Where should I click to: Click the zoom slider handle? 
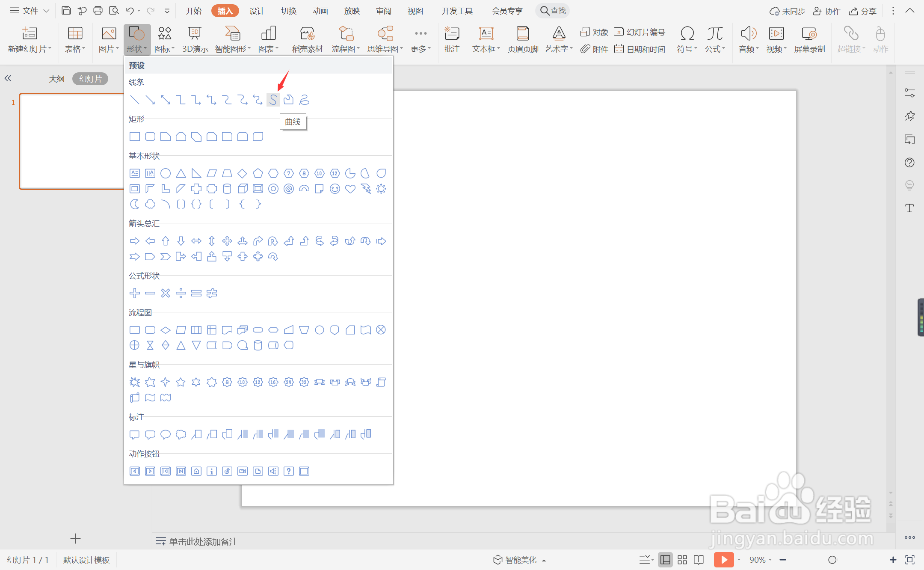832,560
